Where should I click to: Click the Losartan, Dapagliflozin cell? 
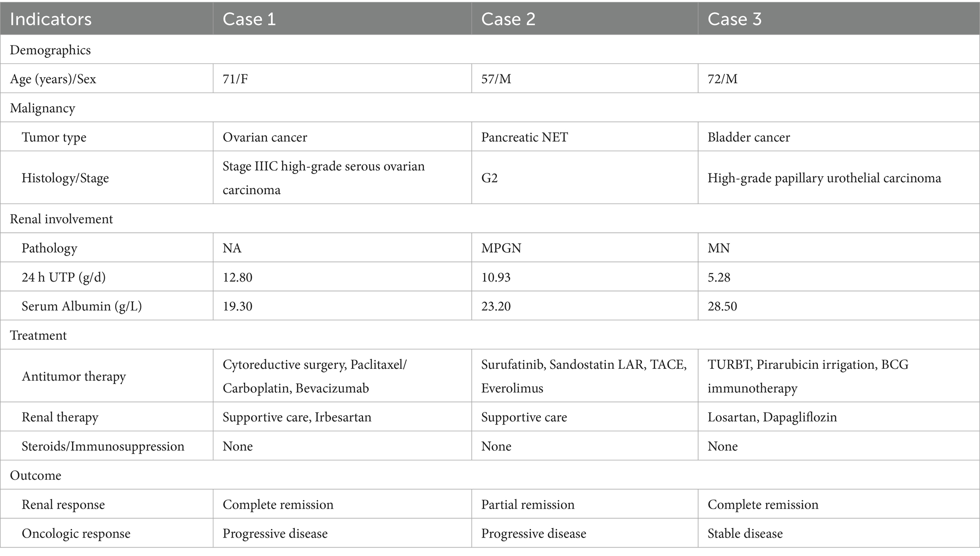[772, 417]
